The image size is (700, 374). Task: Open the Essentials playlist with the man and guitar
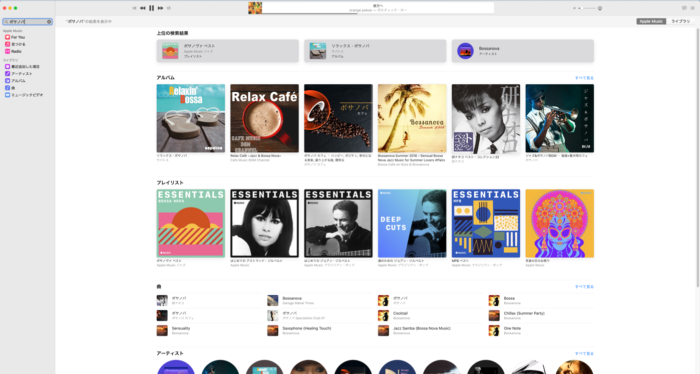coord(338,223)
